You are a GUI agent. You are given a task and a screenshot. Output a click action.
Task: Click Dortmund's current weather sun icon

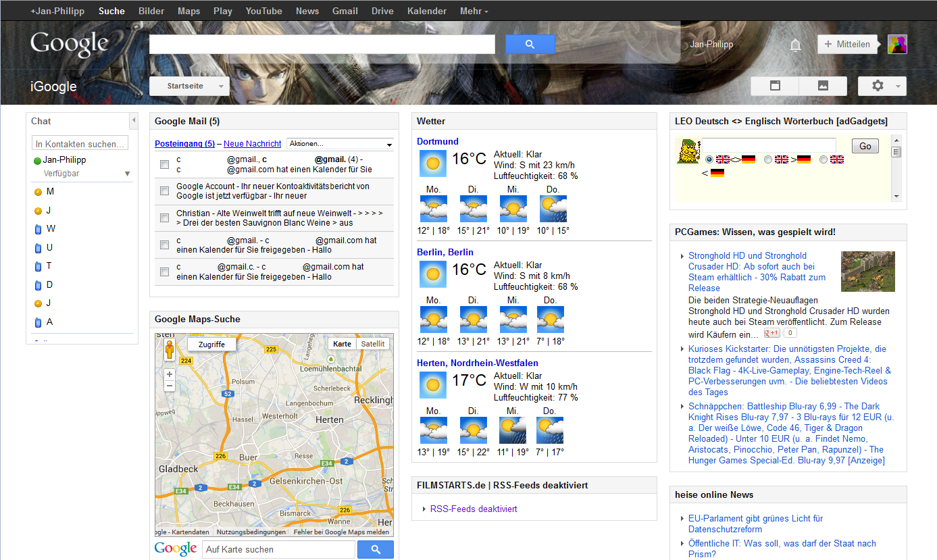pos(433,163)
